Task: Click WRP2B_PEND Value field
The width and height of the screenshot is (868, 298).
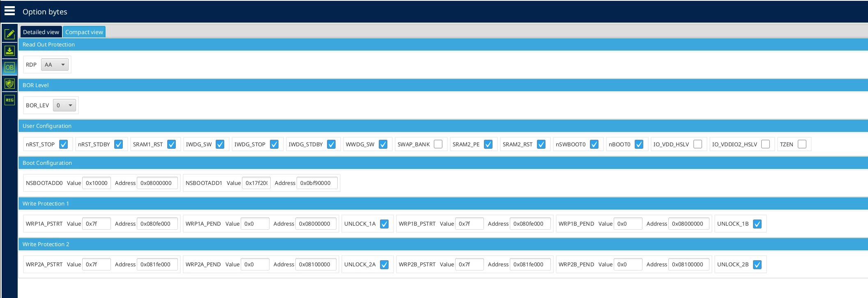Action: [x=628, y=264]
